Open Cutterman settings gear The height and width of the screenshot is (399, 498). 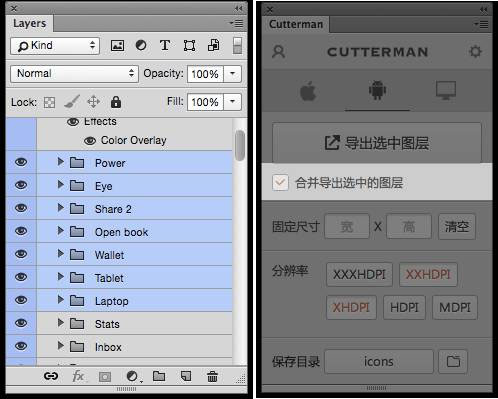(475, 52)
